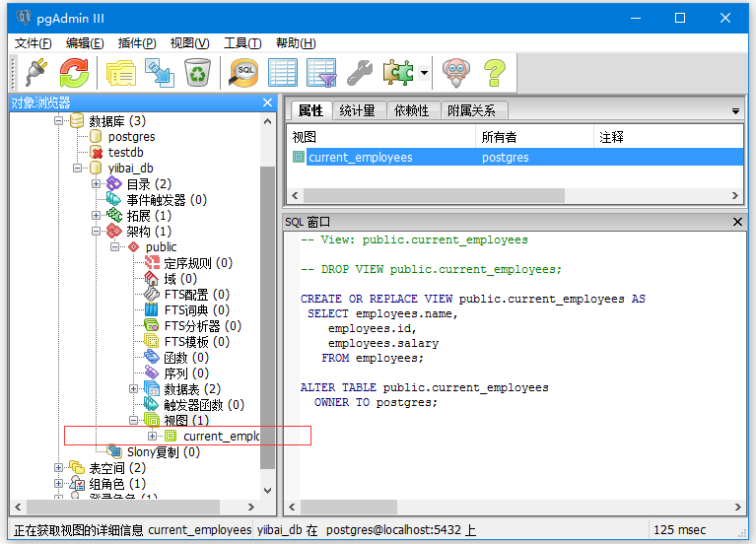Open properties of the selected object
The width and height of the screenshot is (756, 544).
pos(120,73)
